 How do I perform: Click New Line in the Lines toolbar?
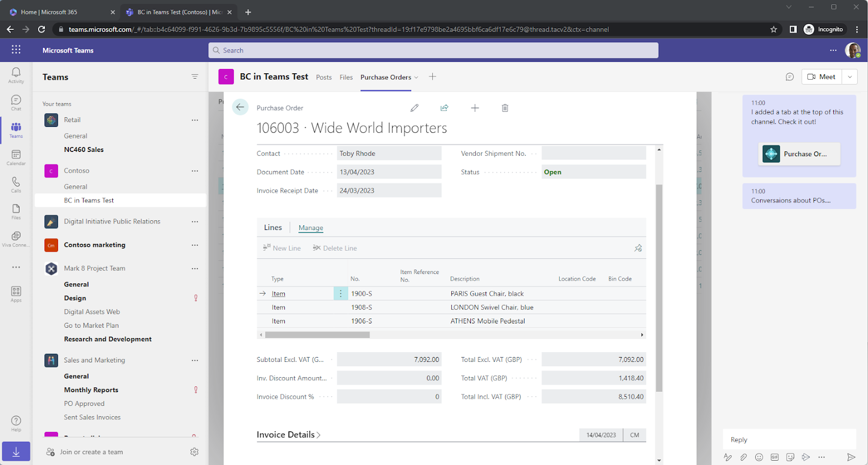[282, 248]
